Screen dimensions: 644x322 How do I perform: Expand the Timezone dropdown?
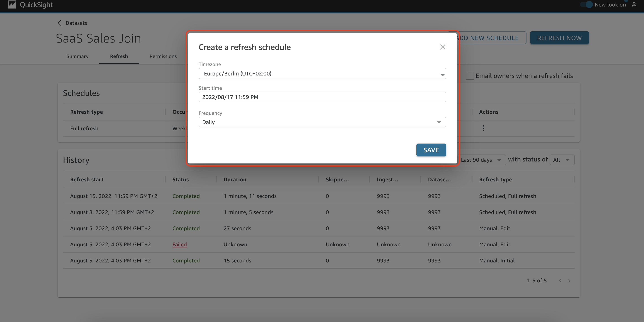322,74
